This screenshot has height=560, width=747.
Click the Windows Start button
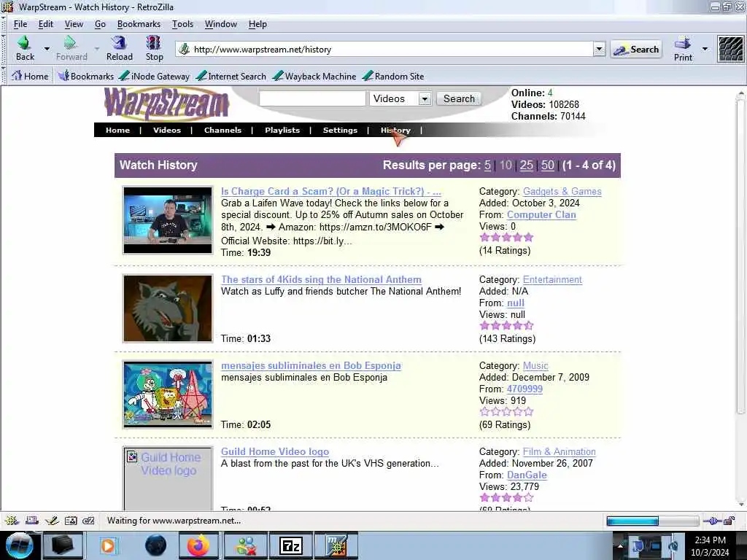click(18, 545)
